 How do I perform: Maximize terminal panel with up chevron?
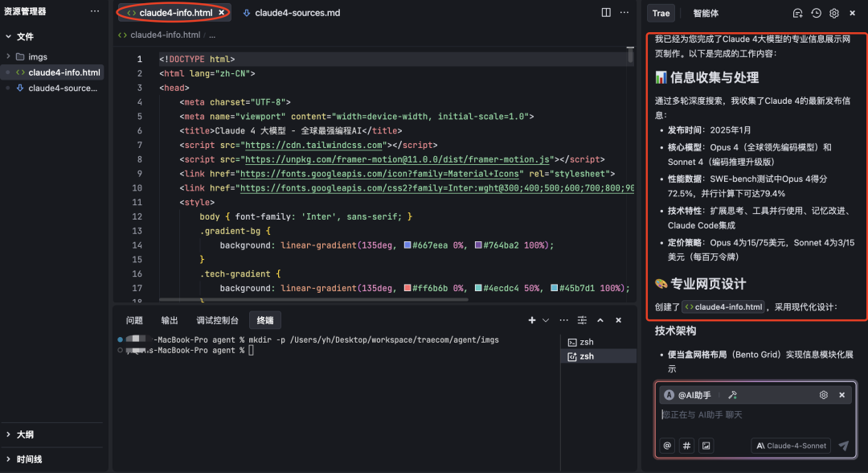pos(600,320)
